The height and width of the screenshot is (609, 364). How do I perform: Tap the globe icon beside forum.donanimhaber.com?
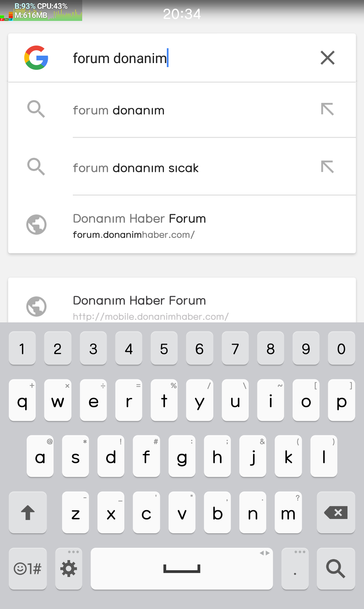(x=36, y=225)
